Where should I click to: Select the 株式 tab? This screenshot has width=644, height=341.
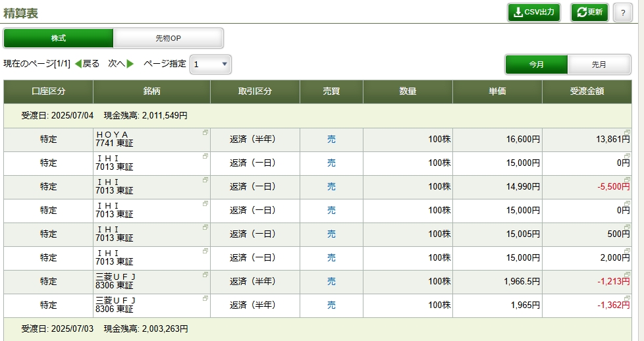point(59,38)
